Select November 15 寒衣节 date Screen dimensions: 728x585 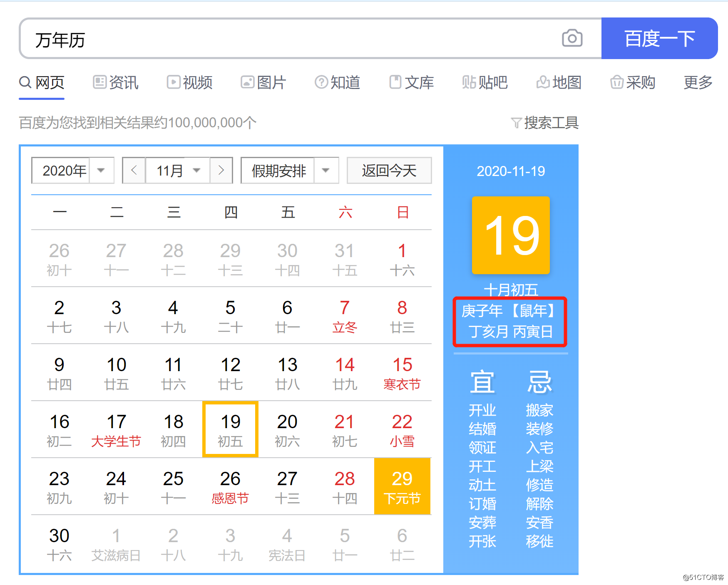tap(402, 373)
